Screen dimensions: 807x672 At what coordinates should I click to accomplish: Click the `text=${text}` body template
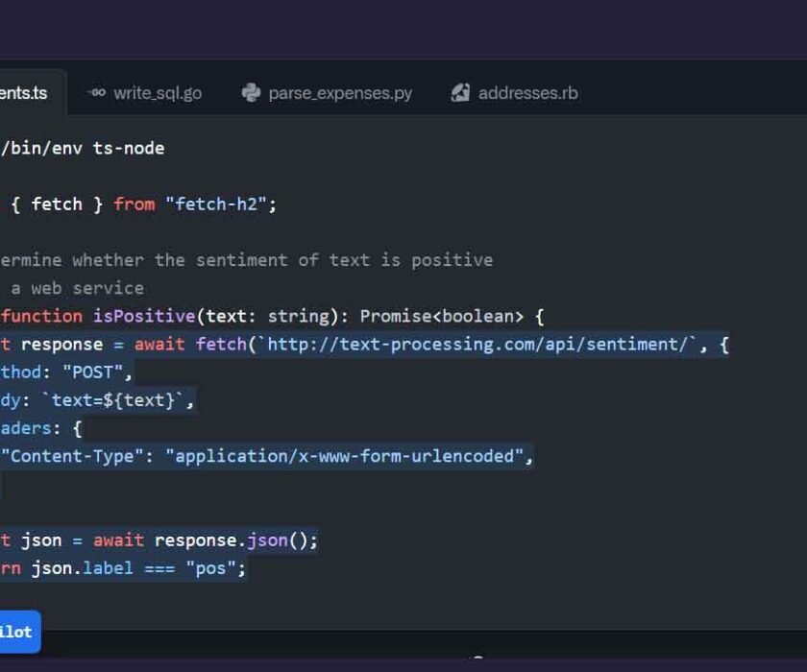coord(112,400)
